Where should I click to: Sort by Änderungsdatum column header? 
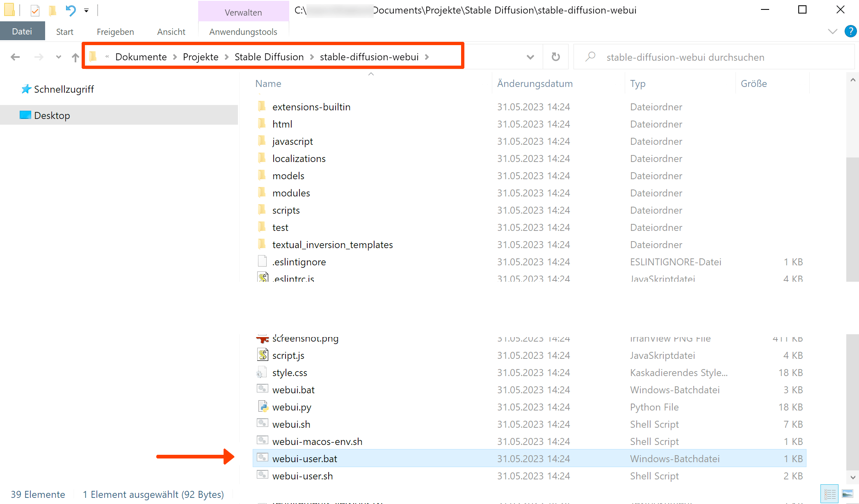[535, 83]
